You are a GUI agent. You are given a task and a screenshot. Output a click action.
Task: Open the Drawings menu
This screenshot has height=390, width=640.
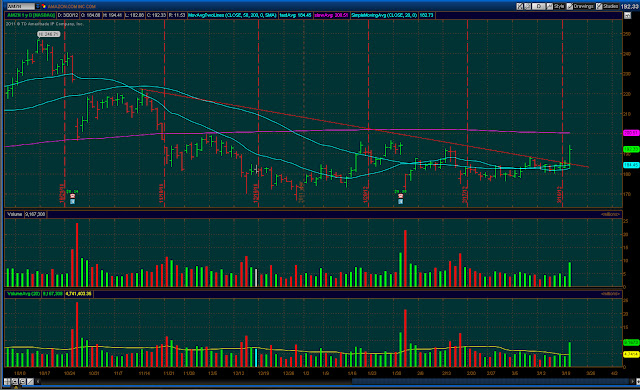point(580,7)
